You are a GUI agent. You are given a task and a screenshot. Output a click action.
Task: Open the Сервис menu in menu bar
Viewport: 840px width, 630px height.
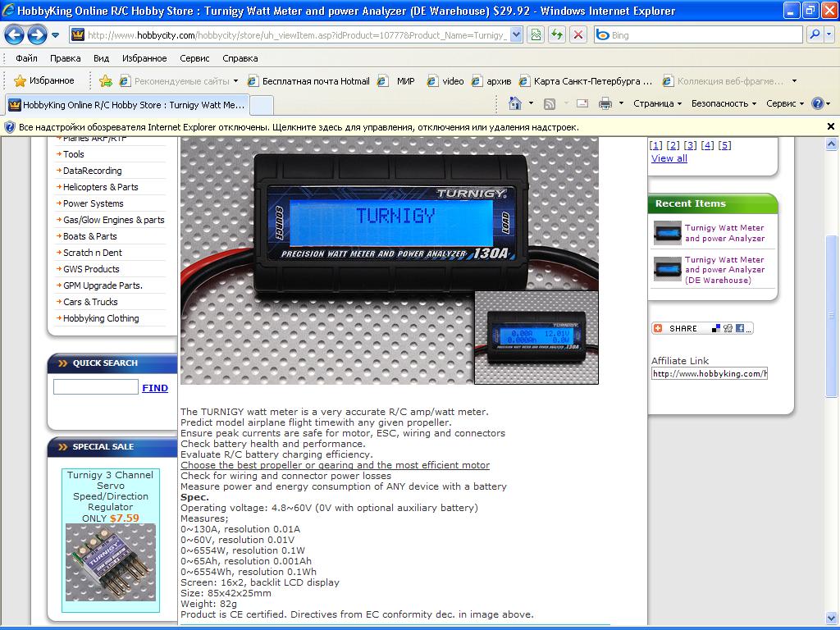point(194,58)
